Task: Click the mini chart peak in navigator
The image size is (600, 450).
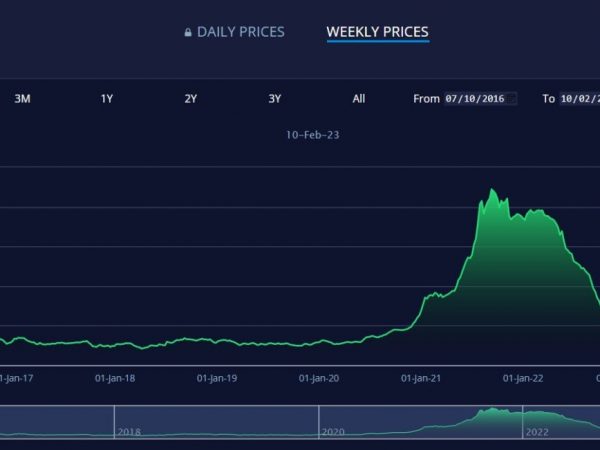Action: point(492,409)
